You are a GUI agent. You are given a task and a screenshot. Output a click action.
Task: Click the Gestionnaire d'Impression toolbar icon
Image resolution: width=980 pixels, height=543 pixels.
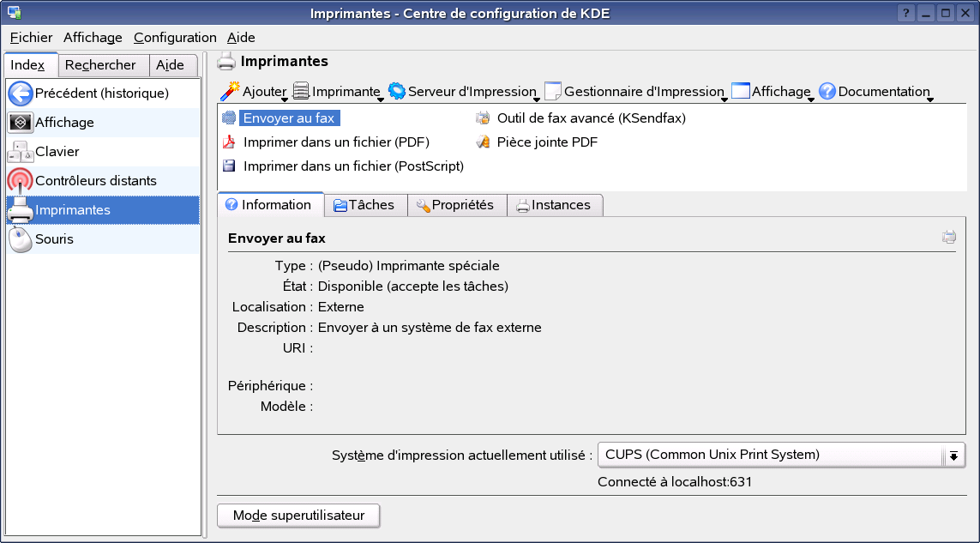553,91
